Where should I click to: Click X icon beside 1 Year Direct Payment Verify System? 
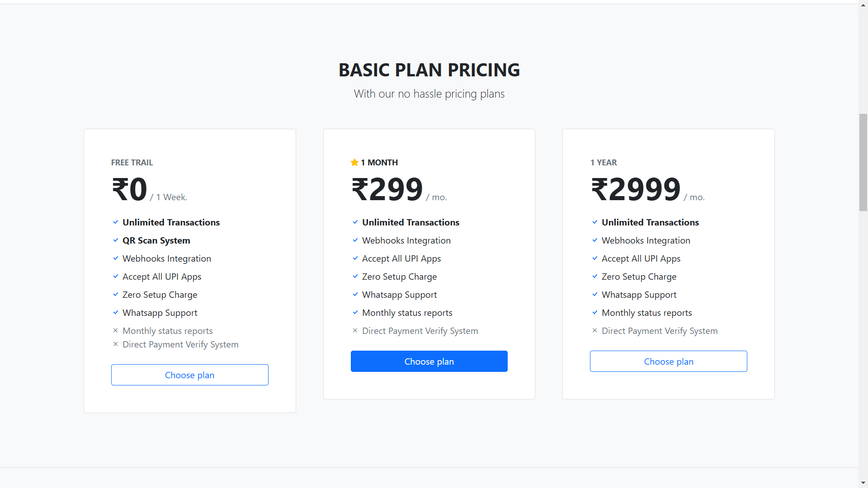click(x=595, y=331)
